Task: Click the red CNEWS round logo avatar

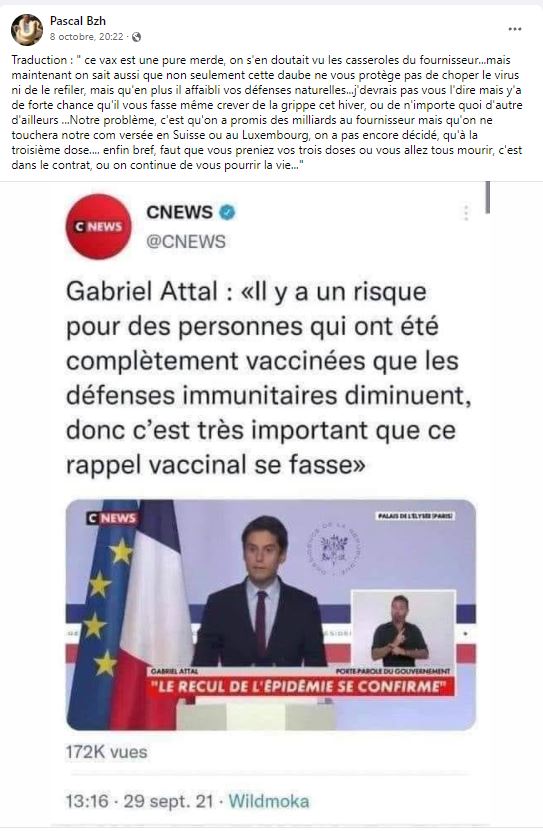Action: (x=99, y=226)
